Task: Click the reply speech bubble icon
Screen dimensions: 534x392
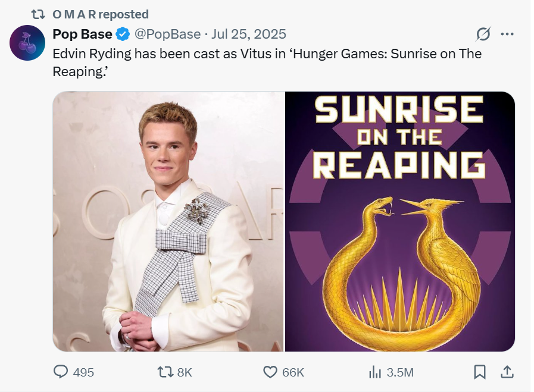Action: click(x=61, y=372)
